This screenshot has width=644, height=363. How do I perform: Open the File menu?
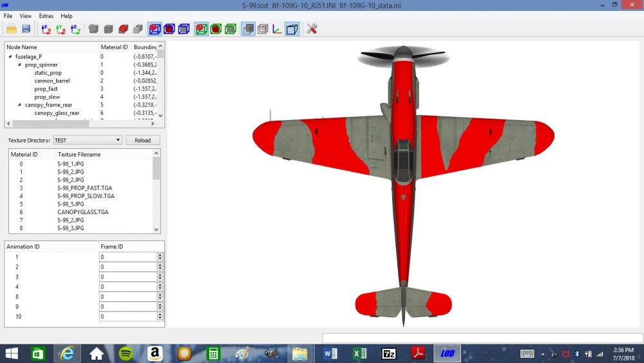(8, 16)
